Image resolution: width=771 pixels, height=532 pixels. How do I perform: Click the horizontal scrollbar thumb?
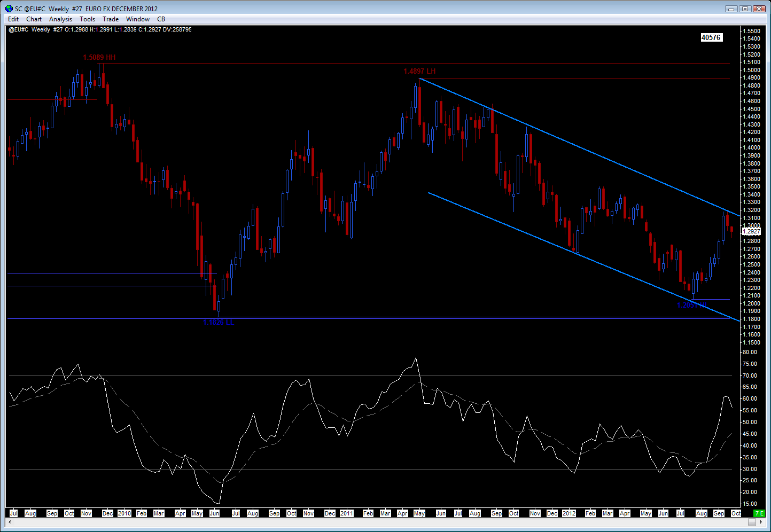coord(752,522)
